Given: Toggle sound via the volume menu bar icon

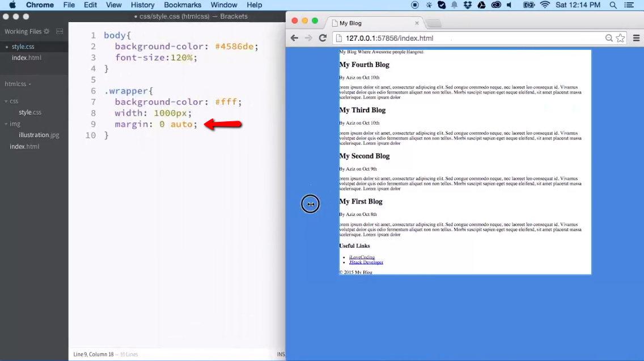Looking at the screenshot, I should [509, 5].
